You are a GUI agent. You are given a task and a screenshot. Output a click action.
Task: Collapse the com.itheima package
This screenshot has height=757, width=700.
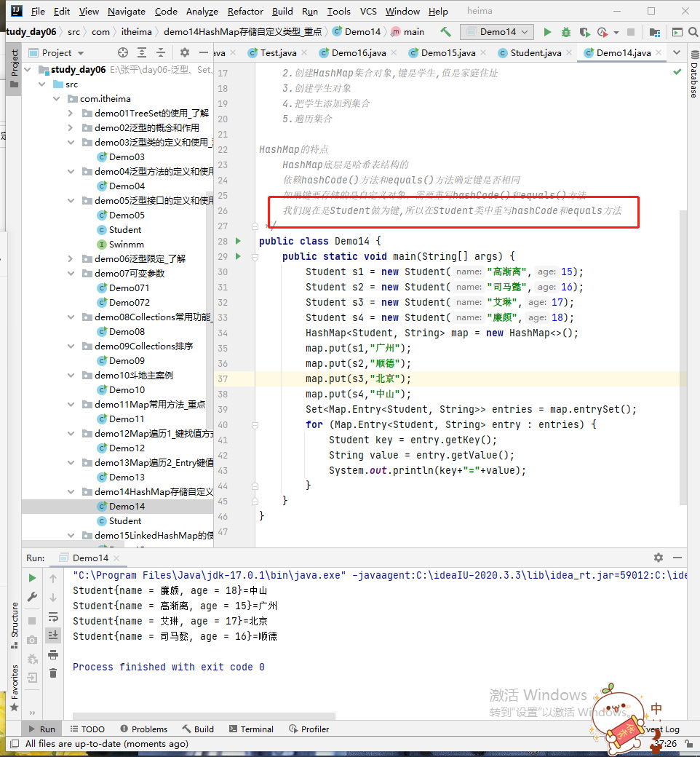click(56, 98)
